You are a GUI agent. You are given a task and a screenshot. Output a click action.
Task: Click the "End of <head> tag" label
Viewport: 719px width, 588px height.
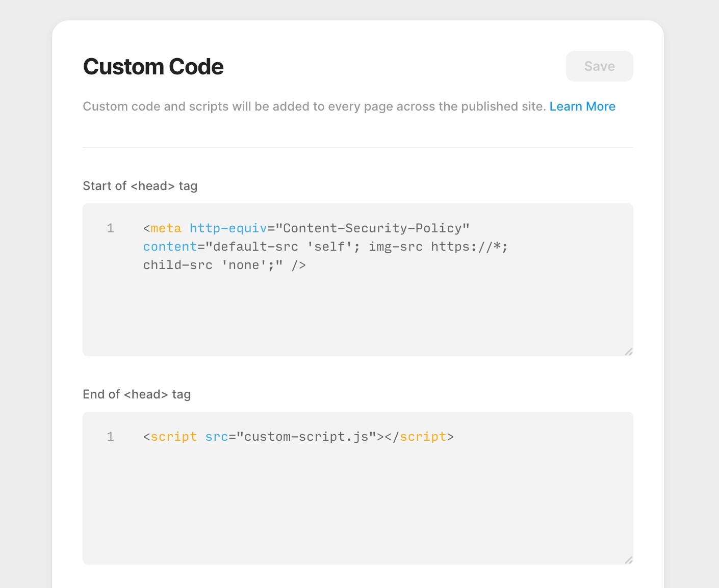[x=137, y=394]
